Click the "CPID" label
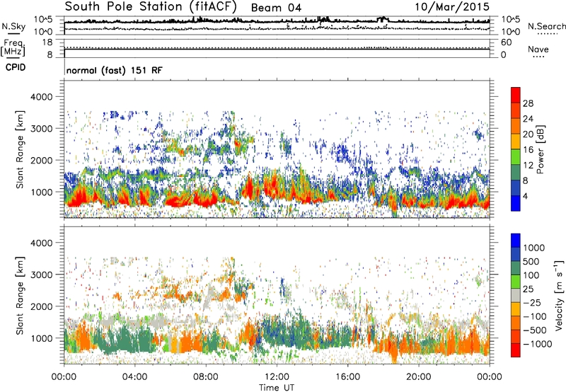566x392 pixels. [x=16, y=67]
